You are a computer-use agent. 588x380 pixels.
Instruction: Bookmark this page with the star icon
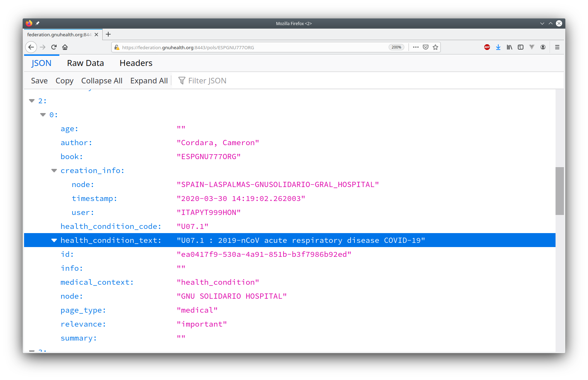click(x=435, y=47)
